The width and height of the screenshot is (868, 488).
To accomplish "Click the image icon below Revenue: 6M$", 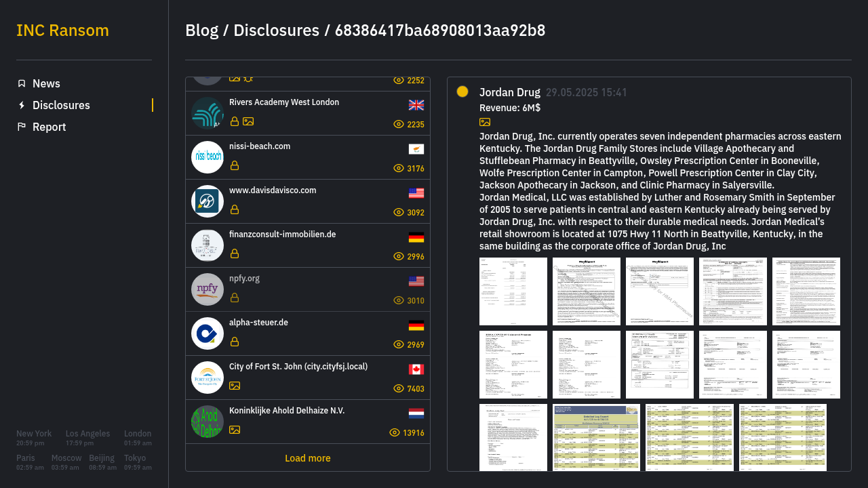I will click(485, 122).
